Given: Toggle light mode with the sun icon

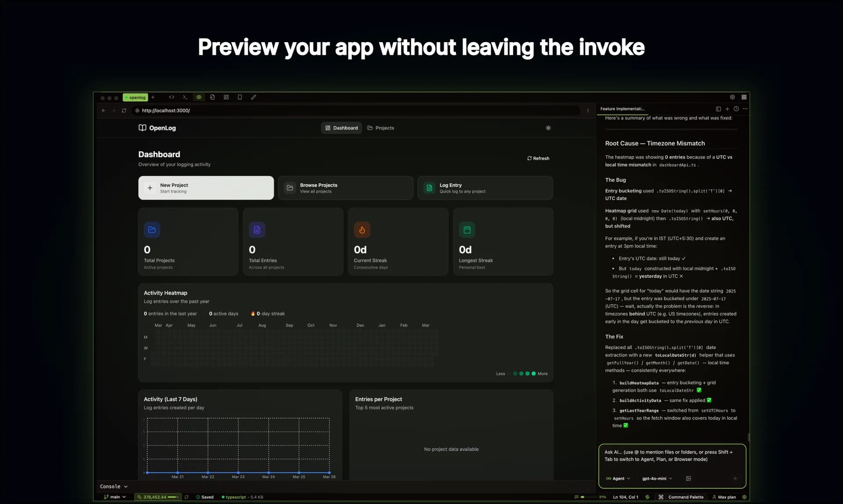Looking at the screenshot, I should 548,128.
